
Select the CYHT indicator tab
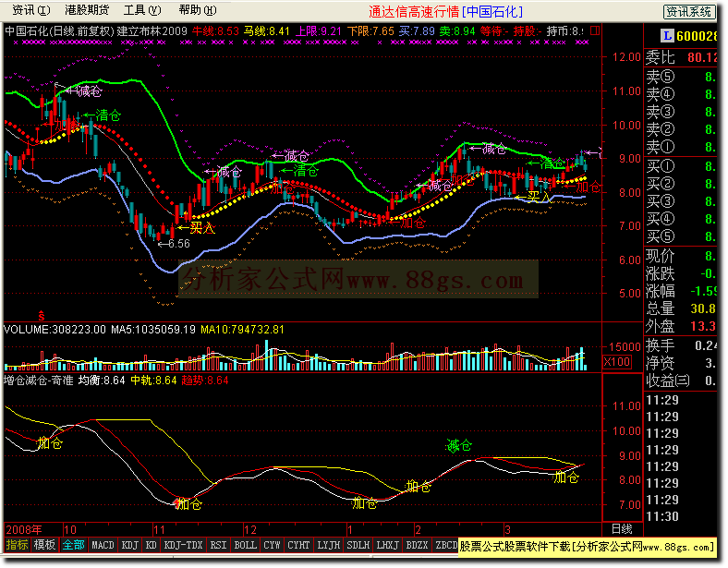(298, 545)
